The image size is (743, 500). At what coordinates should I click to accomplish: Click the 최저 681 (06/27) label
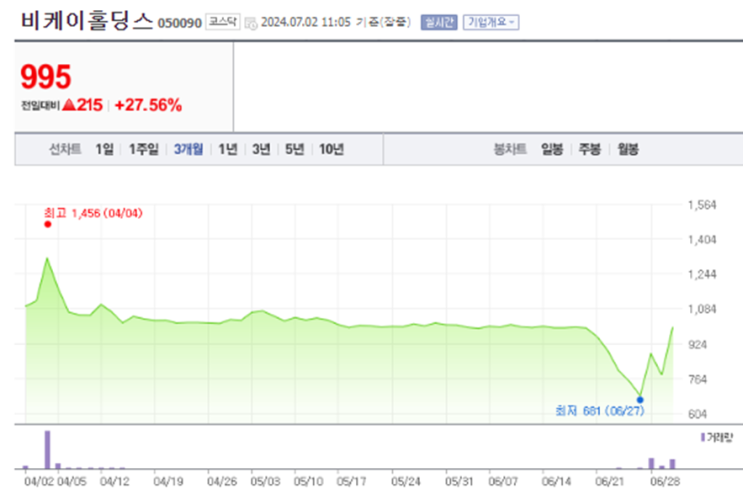point(599,411)
